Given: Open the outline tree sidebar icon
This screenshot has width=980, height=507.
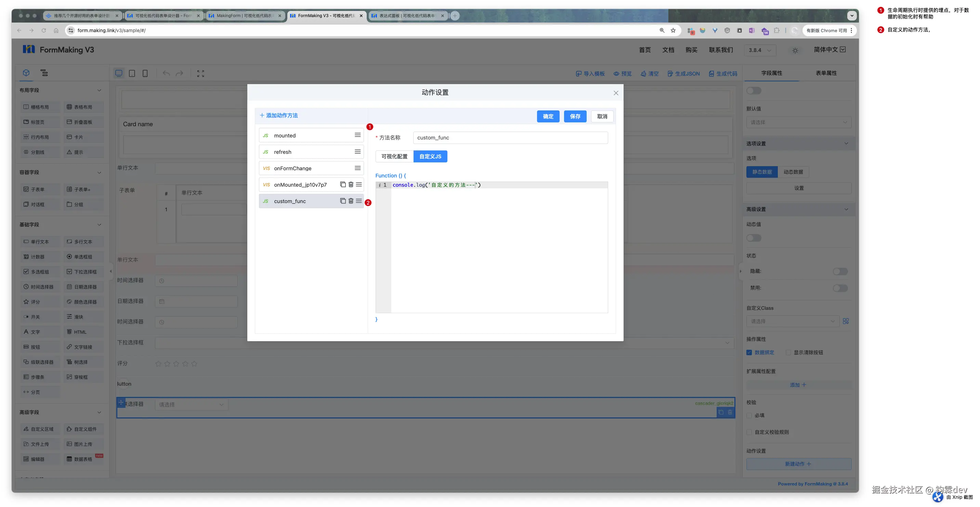Looking at the screenshot, I should pyautogui.click(x=44, y=73).
